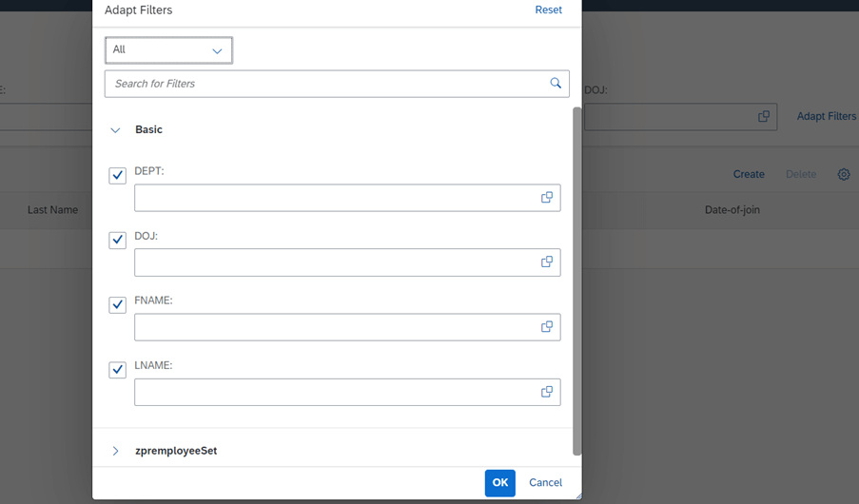Confirm filters with OK button
This screenshot has width=859, height=504.
500,483
